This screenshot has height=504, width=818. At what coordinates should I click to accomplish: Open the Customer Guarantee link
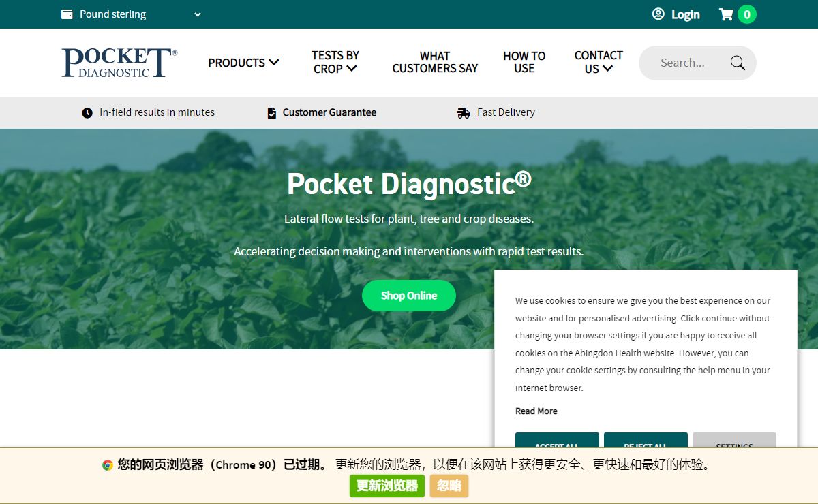click(329, 112)
